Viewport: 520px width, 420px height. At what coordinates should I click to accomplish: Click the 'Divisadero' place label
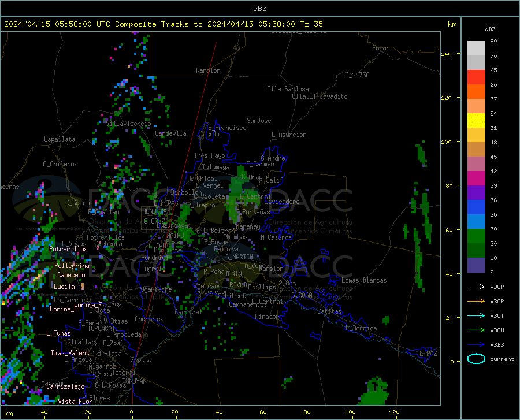tap(282, 202)
